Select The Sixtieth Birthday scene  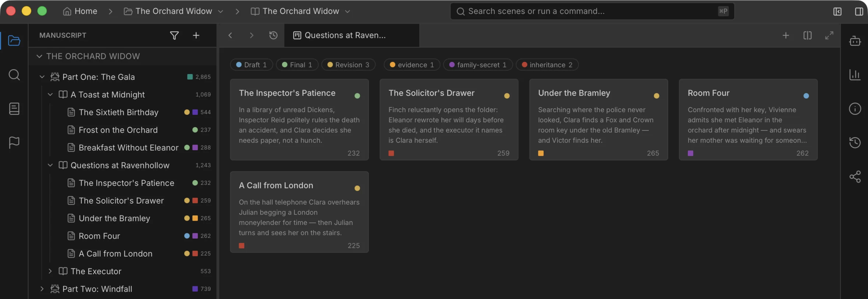tap(122, 112)
